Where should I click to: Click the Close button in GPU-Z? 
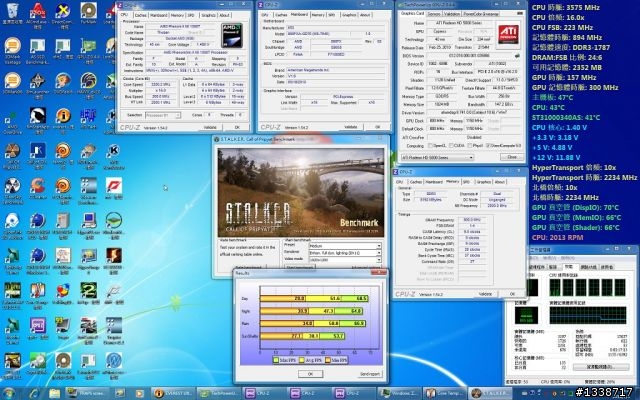click(x=511, y=157)
